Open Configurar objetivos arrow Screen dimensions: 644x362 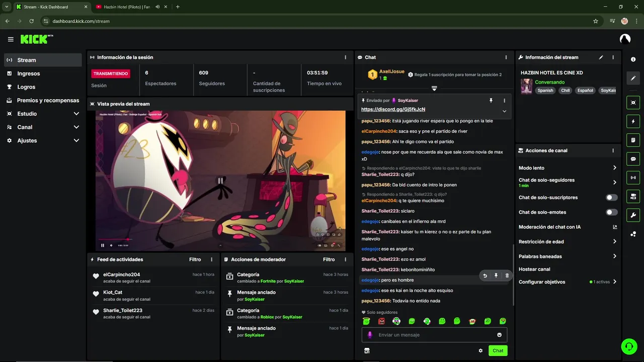[x=614, y=282]
